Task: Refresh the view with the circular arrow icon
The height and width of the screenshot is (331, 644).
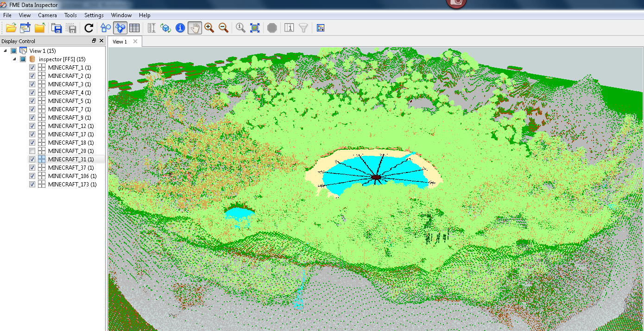Action: pos(89,28)
